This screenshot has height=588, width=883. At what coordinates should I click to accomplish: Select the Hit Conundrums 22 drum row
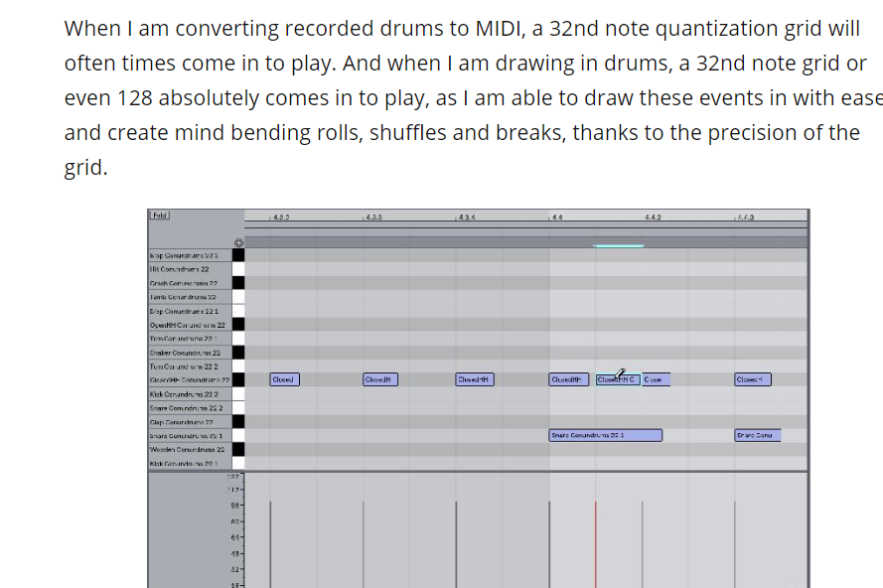[x=190, y=269]
